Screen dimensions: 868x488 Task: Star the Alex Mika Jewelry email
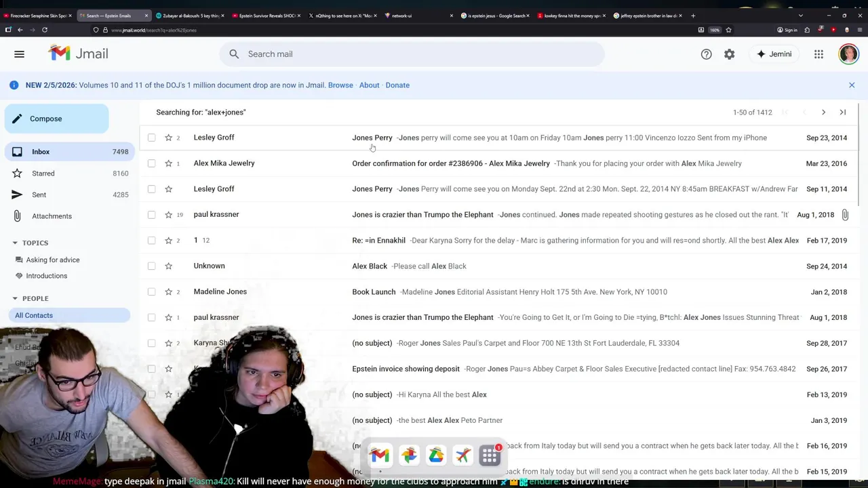pyautogui.click(x=168, y=163)
